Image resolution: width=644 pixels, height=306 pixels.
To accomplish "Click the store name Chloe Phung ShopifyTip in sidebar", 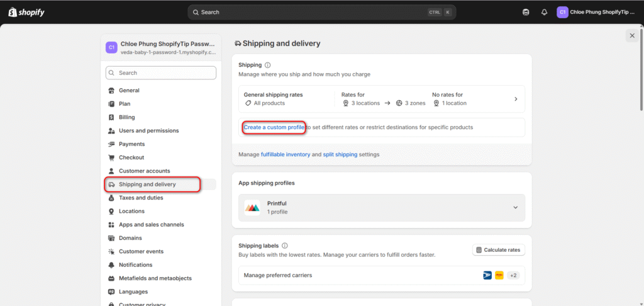I will (x=167, y=44).
